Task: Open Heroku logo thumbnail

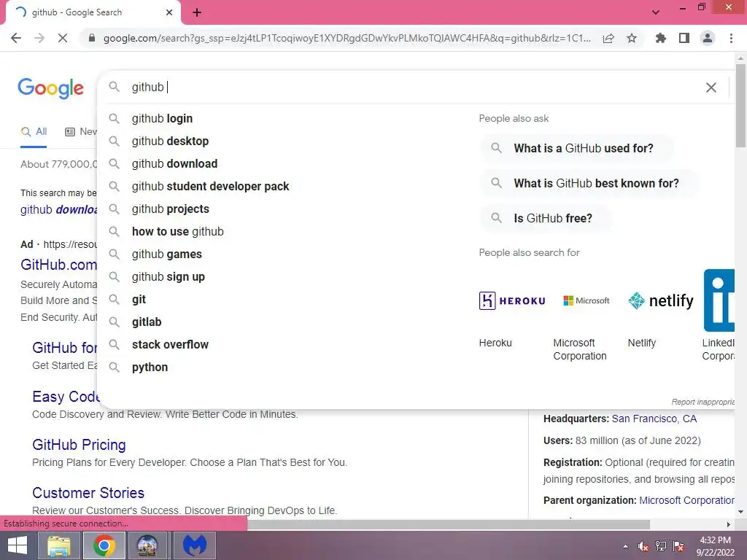Action: click(512, 301)
